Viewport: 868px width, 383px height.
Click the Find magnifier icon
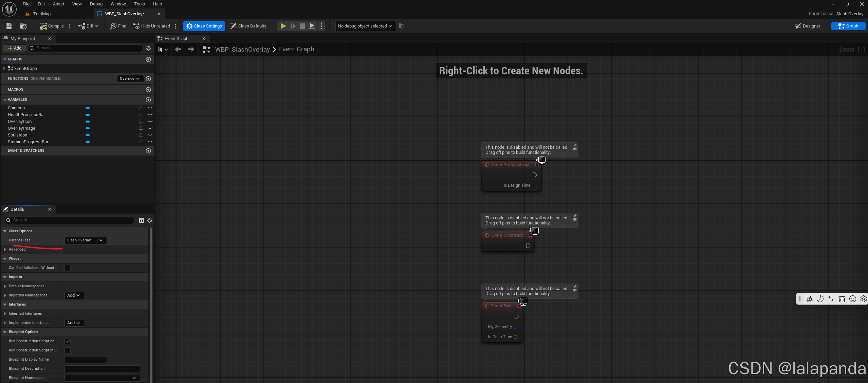point(113,26)
